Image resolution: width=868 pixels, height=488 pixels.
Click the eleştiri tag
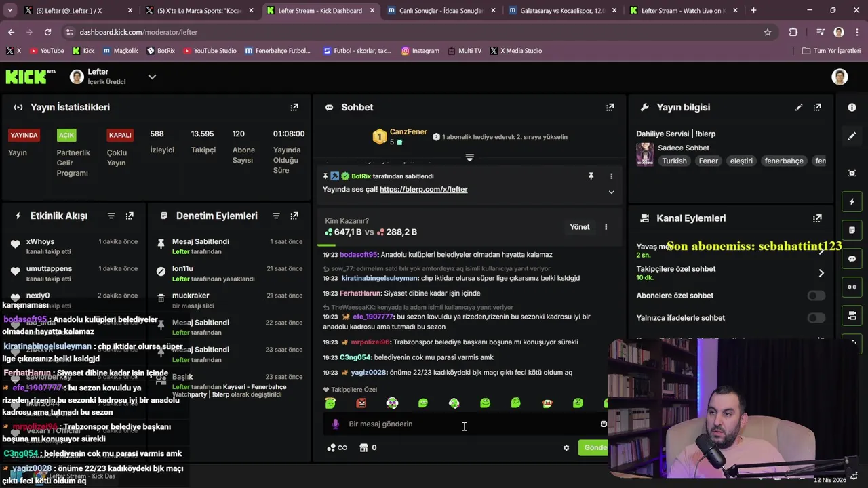(741, 161)
